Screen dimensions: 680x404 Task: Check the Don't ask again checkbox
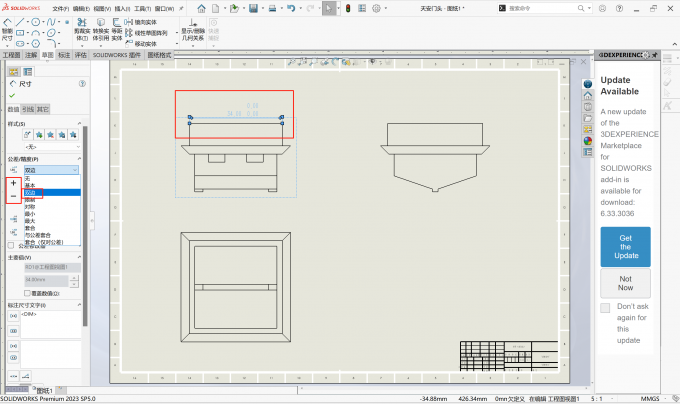605,308
